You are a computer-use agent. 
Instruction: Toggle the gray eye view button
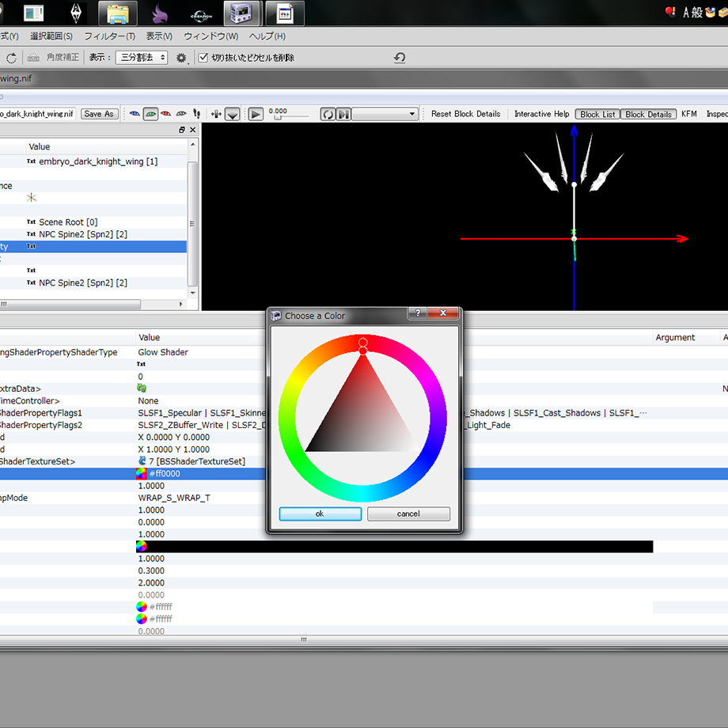pos(181,114)
